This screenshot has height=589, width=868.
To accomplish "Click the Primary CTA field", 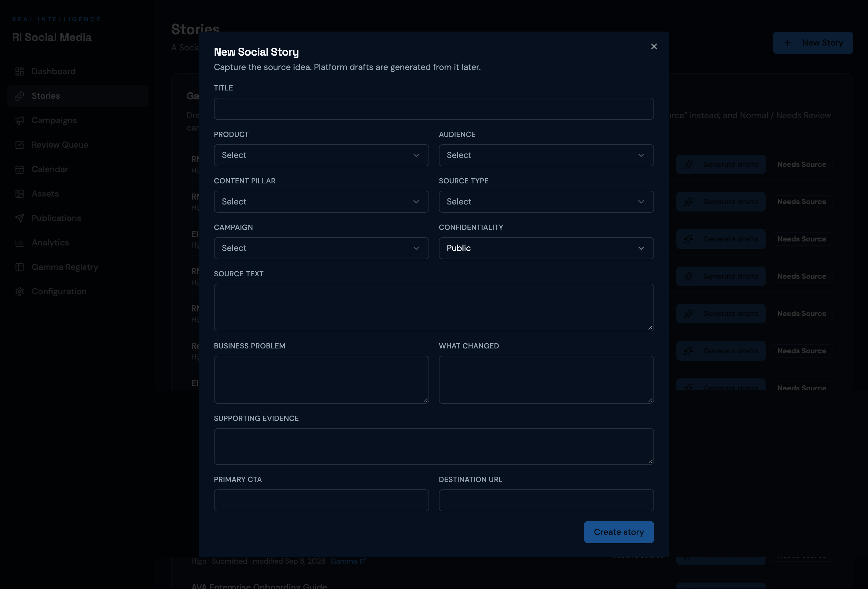I will (x=321, y=500).
